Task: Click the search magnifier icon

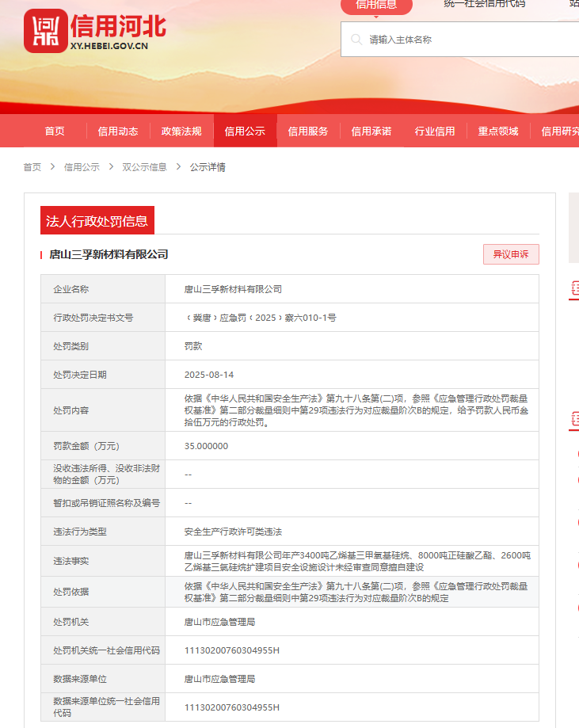Action: pos(356,40)
